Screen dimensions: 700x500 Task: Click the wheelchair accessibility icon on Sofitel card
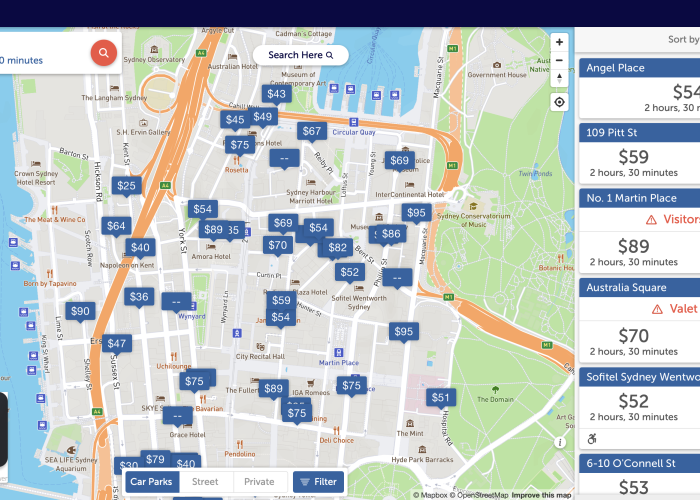point(592,439)
